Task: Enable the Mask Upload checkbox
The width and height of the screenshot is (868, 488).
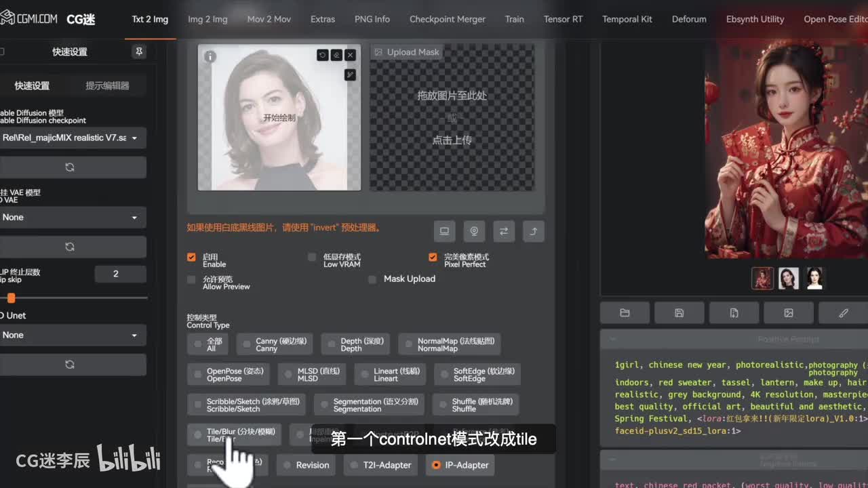Action: (372, 279)
